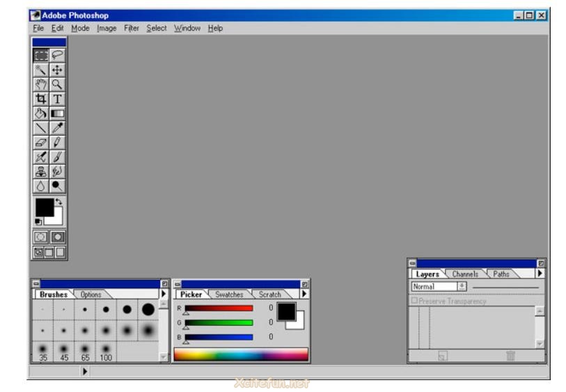The width and height of the screenshot is (566, 392).
Task: Click the new layer icon in Layers panel
Action: pyautogui.click(x=443, y=356)
